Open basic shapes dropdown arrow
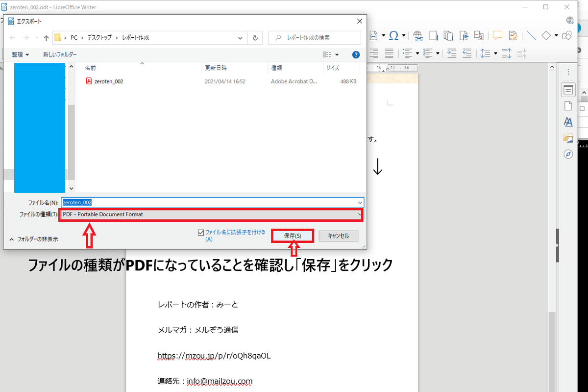The image size is (588, 392). pos(556,35)
